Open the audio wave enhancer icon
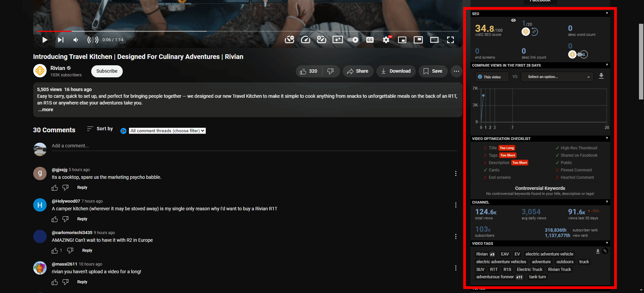This screenshot has height=293, width=644. tap(93, 40)
